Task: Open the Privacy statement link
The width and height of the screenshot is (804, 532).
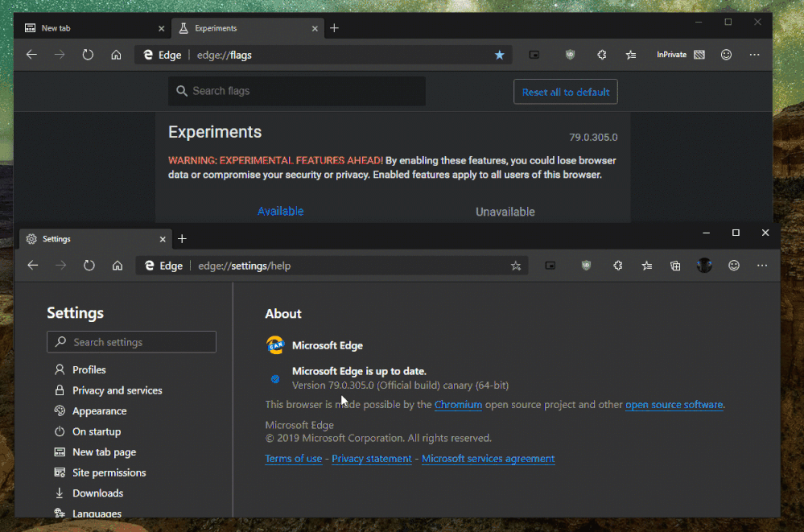Action: tap(371, 459)
